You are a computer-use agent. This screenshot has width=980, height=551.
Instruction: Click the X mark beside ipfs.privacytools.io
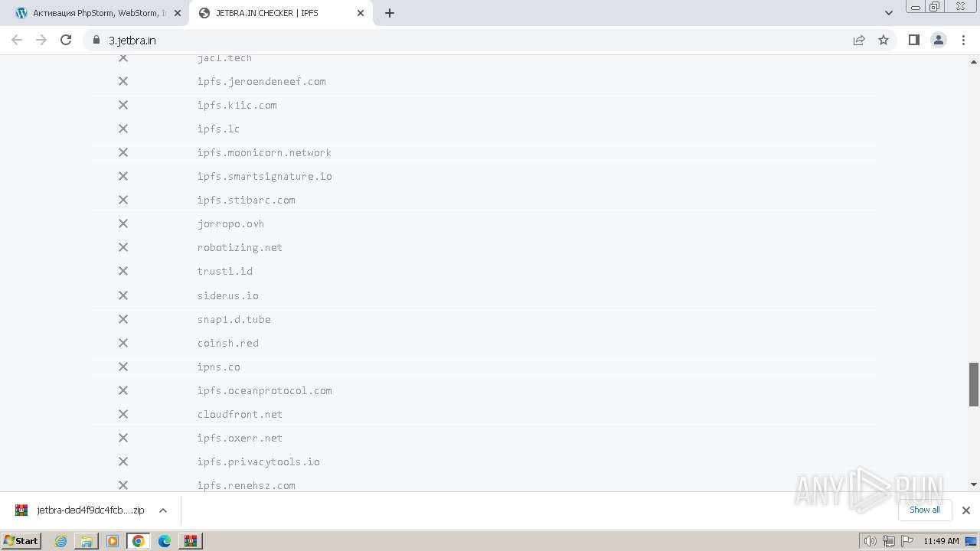coord(123,461)
